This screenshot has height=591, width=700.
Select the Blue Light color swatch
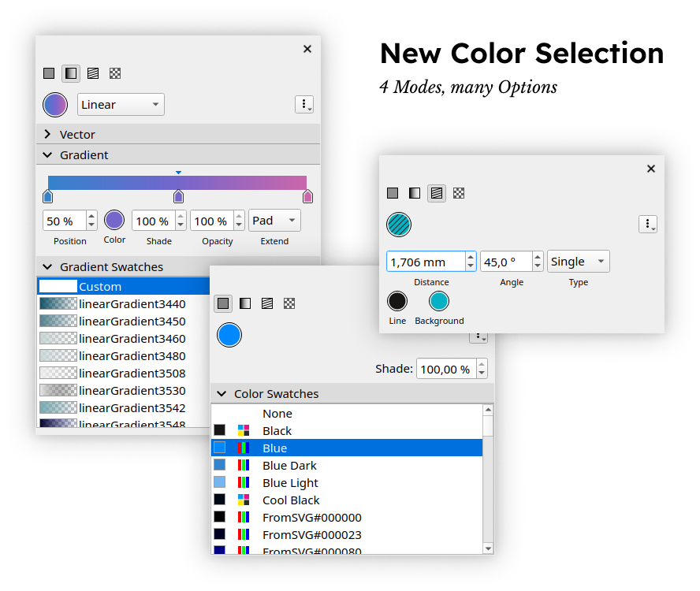click(347, 482)
